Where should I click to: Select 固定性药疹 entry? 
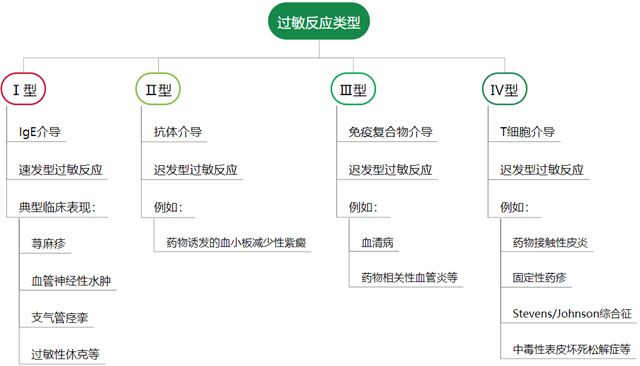(539, 278)
